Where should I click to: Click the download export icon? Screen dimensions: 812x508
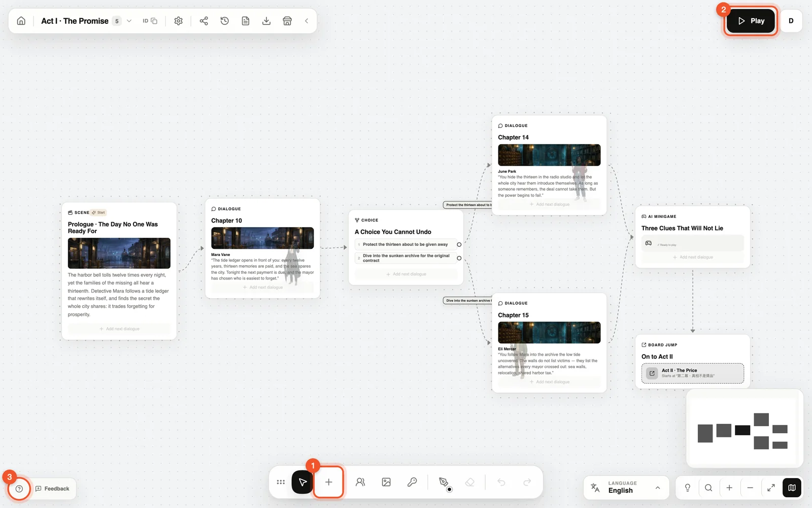[266, 21]
